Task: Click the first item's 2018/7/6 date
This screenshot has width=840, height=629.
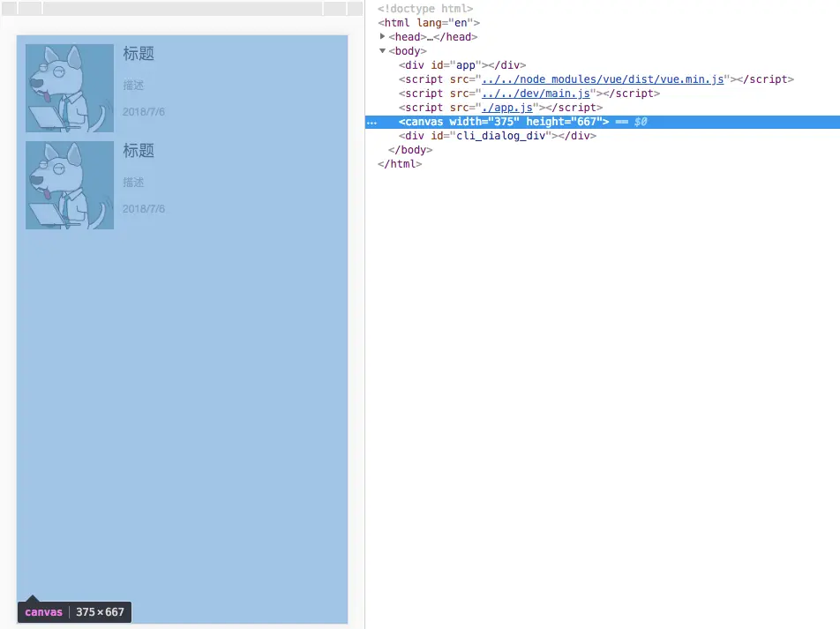Action: point(144,112)
